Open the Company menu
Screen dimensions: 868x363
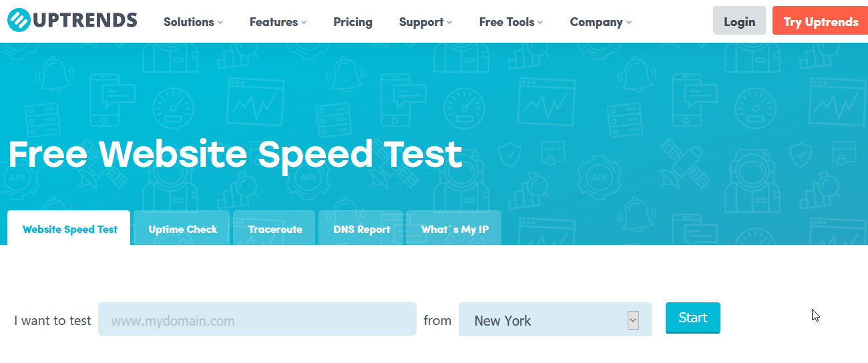coord(600,22)
